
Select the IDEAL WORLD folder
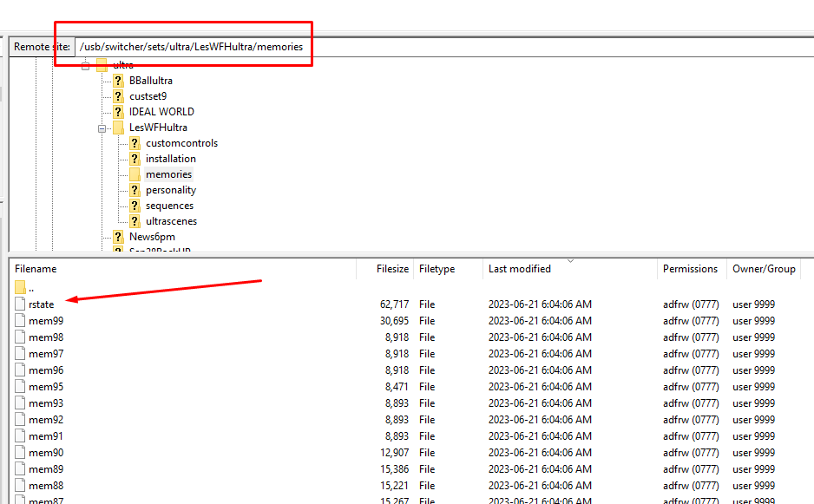tap(161, 112)
